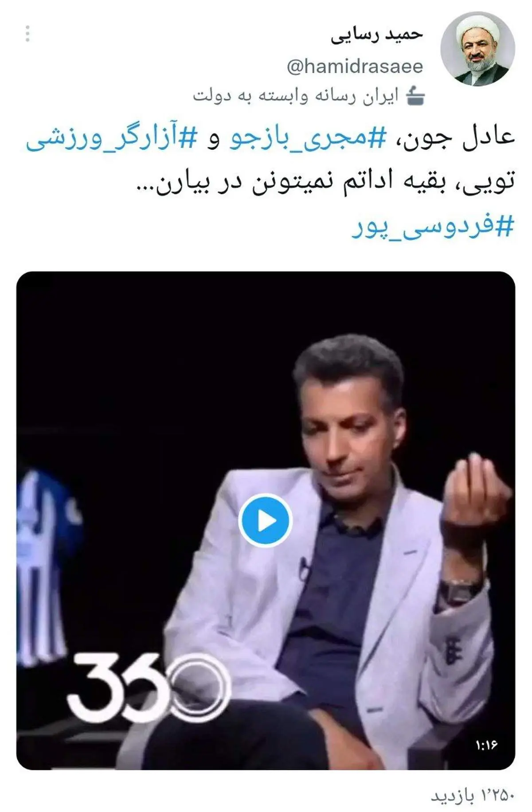532x812 pixels.
Task: Click the second tweet line تویی، بقیه اداتم
Action: tap(325, 183)
